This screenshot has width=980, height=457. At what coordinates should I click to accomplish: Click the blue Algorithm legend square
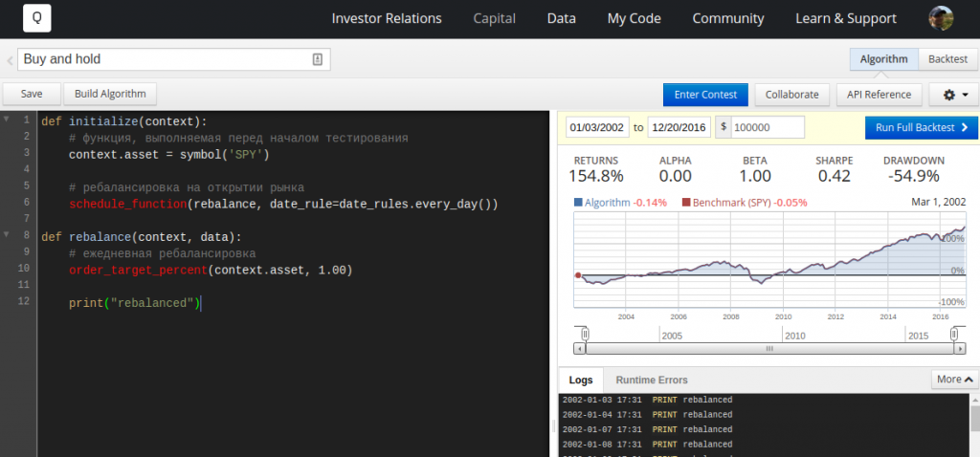coord(577,203)
